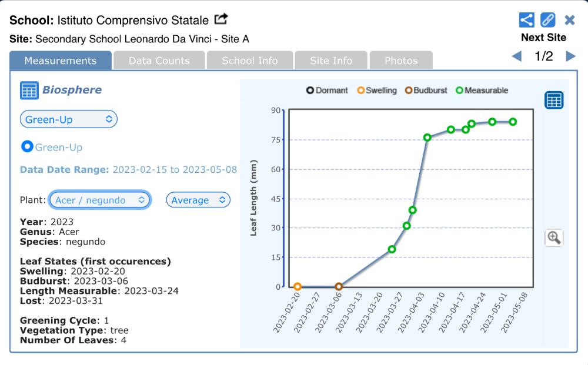Click the share icon

coord(526,20)
